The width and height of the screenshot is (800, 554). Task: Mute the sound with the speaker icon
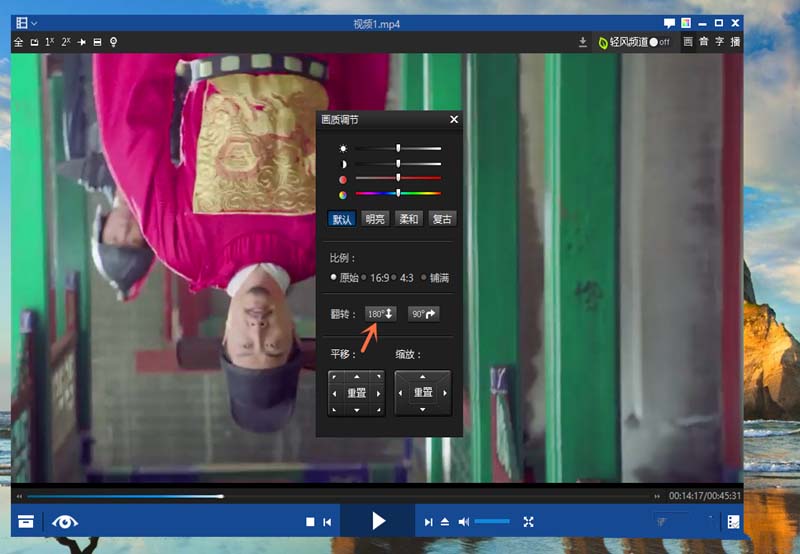pyautogui.click(x=463, y=521)
